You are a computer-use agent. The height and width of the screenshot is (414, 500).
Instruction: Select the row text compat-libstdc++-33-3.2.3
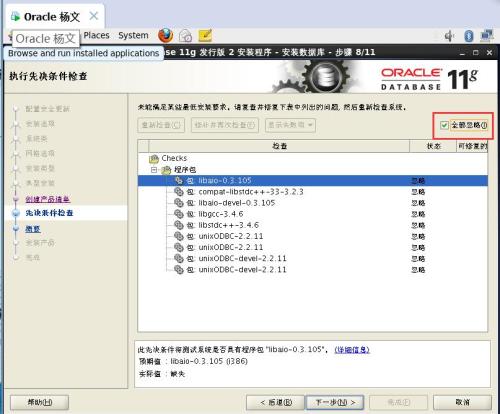(x=251, y=192)
